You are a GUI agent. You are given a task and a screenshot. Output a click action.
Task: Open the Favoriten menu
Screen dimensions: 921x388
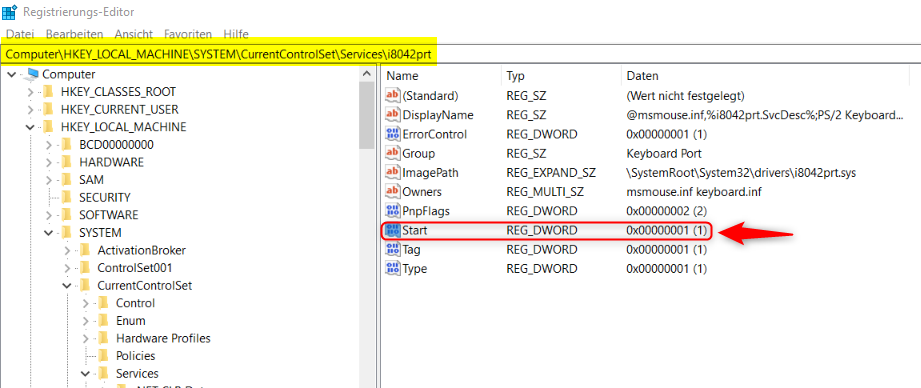click(x=188, y=34)
